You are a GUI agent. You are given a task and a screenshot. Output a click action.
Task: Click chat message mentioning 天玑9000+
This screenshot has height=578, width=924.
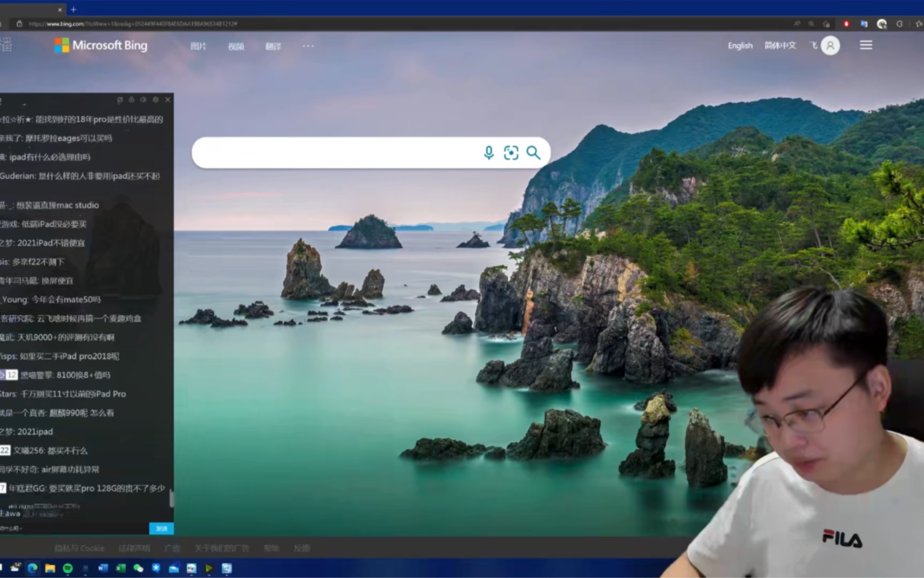57,337
